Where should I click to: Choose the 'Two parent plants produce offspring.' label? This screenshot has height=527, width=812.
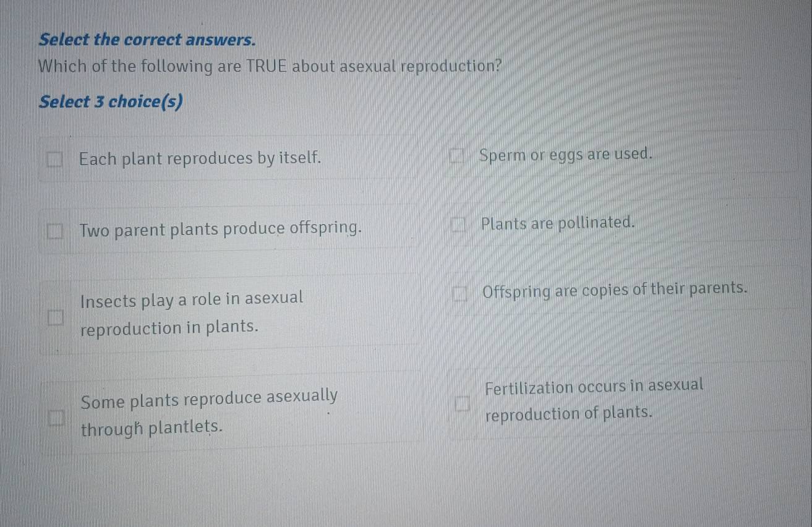(x=221, y=229)
